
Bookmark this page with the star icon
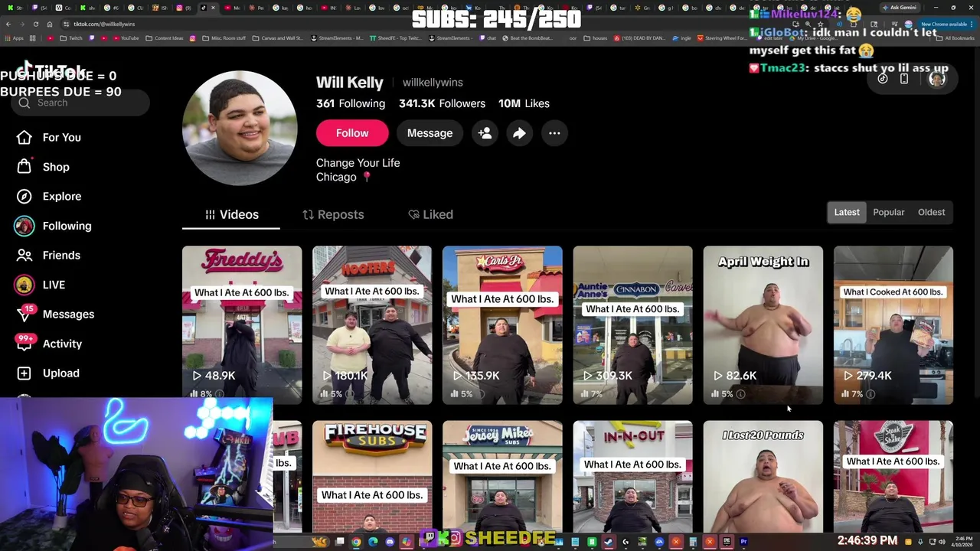pyautogui.click(x=820, y=24)
